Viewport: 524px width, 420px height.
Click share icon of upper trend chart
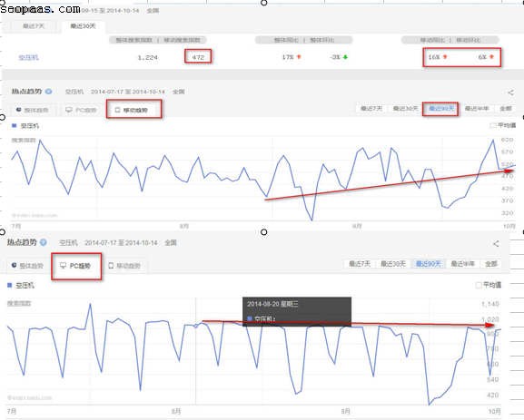point(510,93)
